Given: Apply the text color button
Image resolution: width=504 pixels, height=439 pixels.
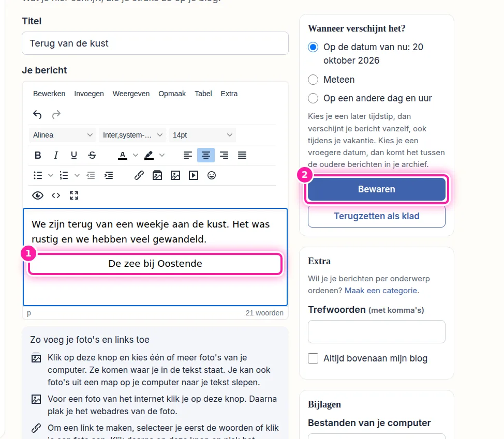Looking at the screenshot, I should [x=123, y=156].
